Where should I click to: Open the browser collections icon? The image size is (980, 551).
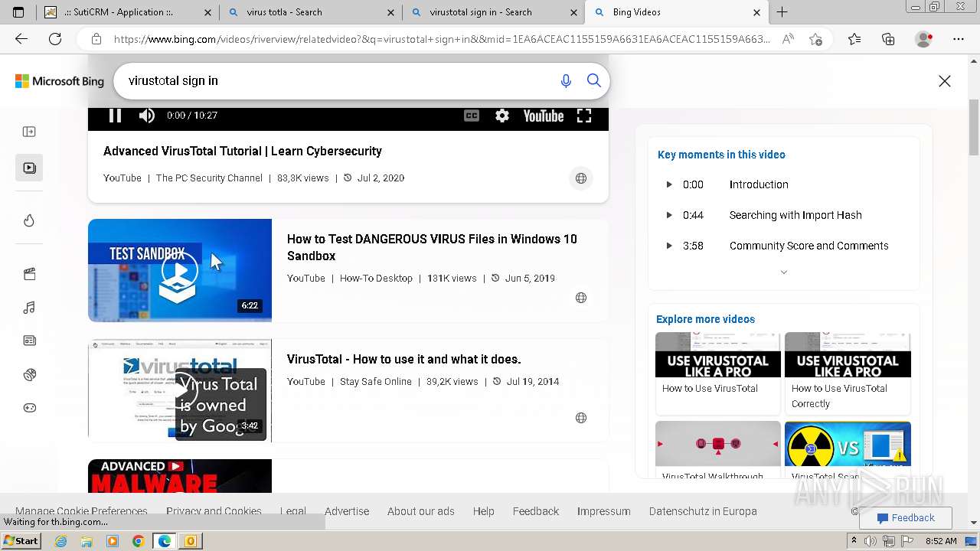tap(888, 39)
